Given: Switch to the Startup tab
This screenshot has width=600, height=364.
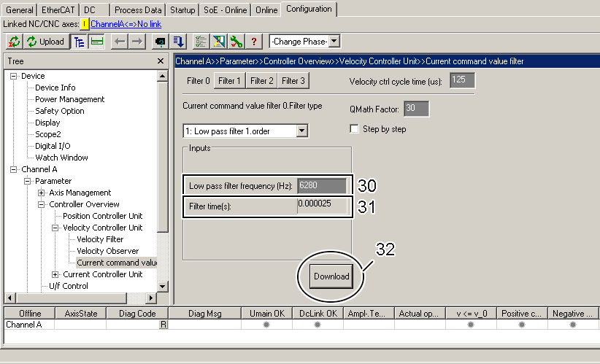Looking at the screenshot, I should point(182,10).
